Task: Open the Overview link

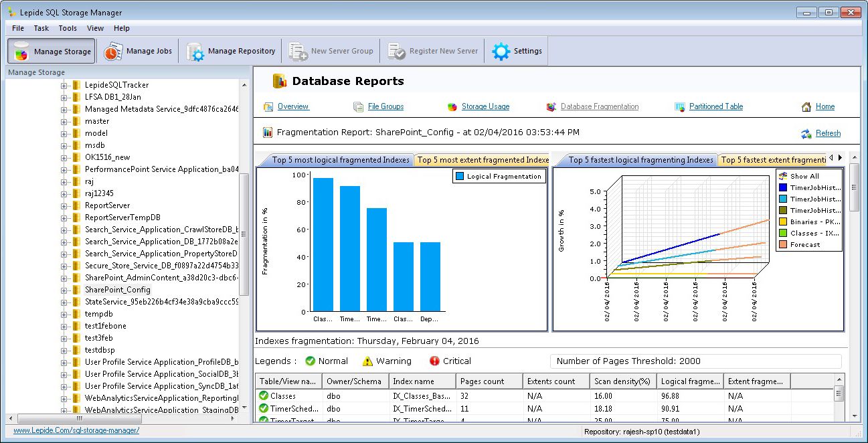Action: [293, 106]
